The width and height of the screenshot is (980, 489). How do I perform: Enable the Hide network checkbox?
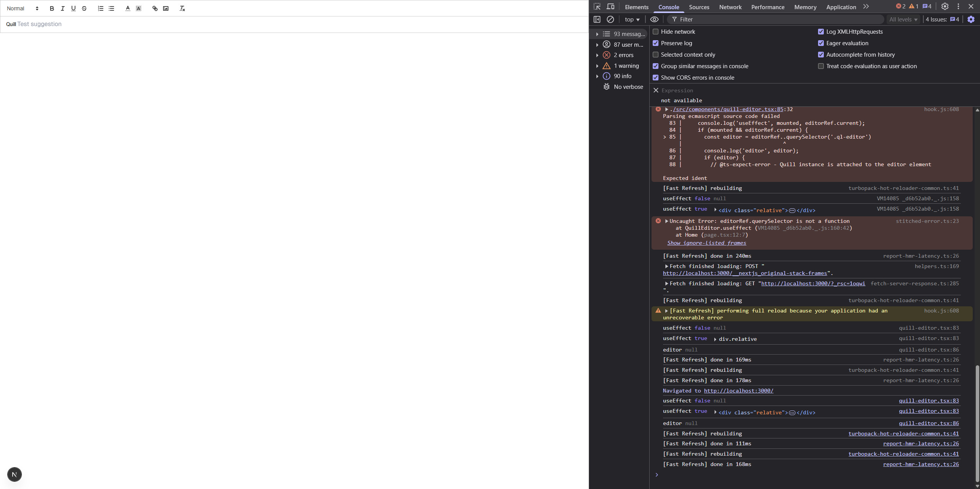[x=656, y=32]
